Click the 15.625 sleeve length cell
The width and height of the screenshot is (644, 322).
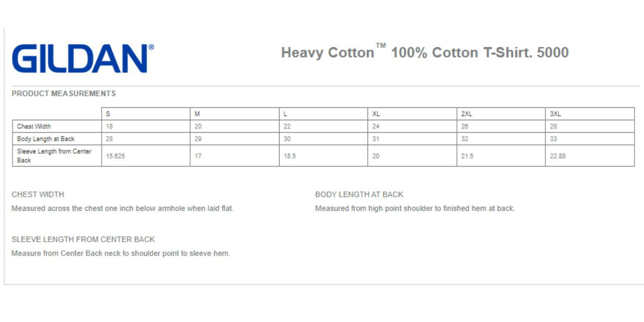[115, 156]
